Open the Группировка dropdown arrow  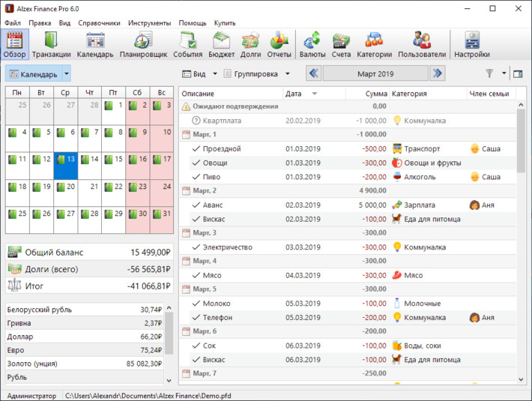(x=288, y=73)
